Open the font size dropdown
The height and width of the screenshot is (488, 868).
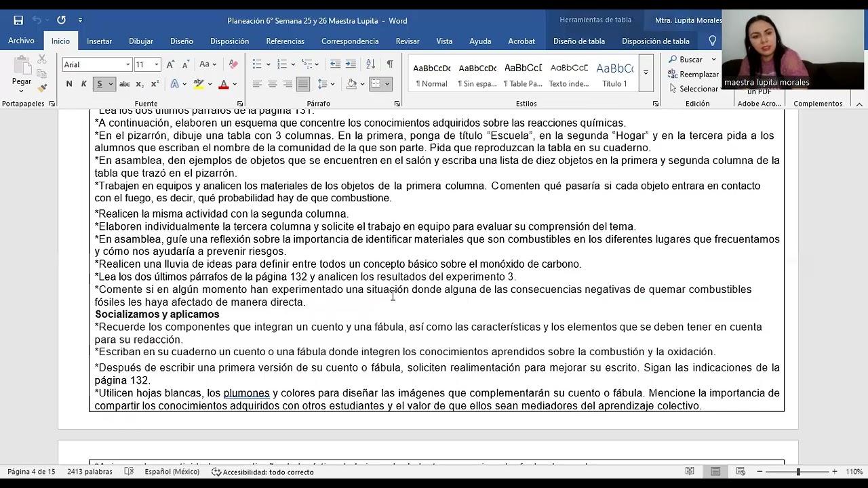(157, 64)
